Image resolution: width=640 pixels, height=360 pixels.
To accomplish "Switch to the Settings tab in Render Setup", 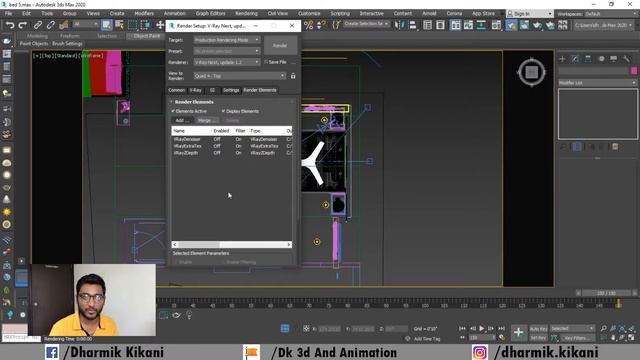I will click(x=231, y=90).
